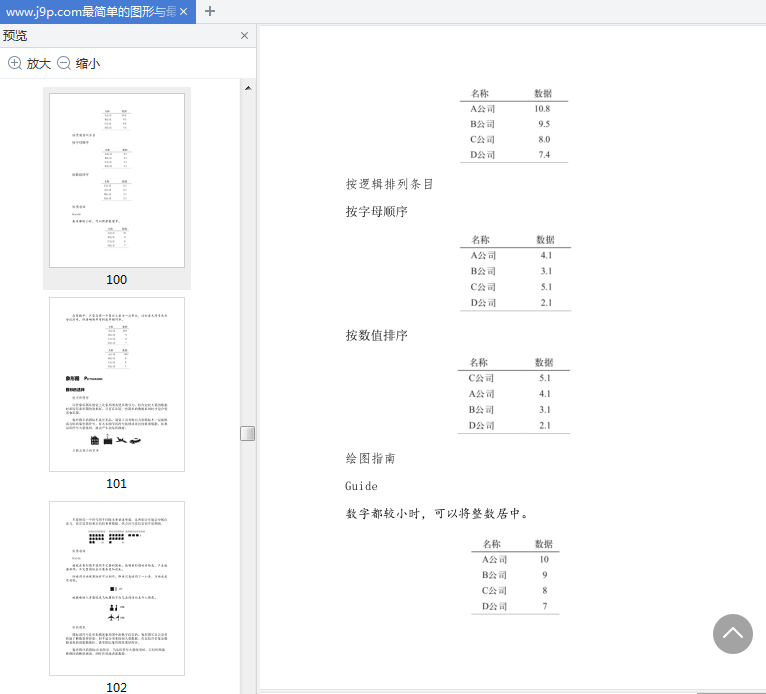Viewport: 766px width, 694px height.
Task: Close the www.j9p.com document tab
Action: tap(184, 11)
